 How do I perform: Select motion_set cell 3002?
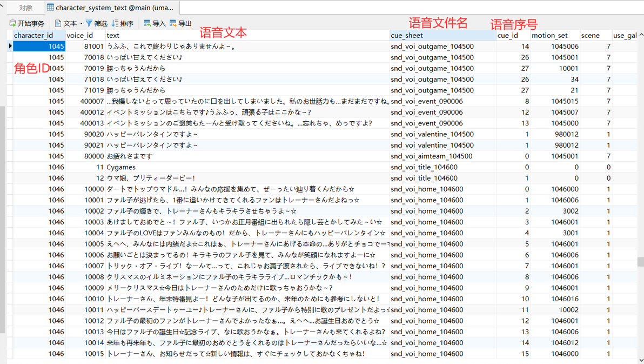coord(555,211)
